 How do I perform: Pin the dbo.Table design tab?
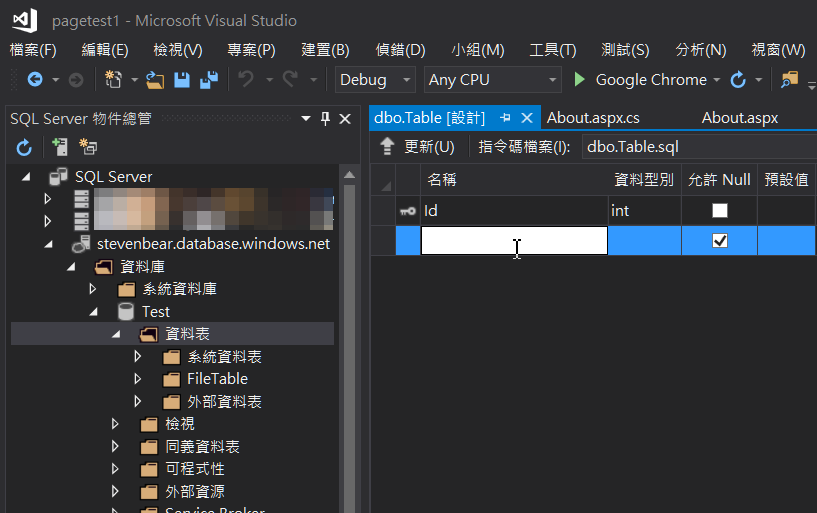[505, 118]
